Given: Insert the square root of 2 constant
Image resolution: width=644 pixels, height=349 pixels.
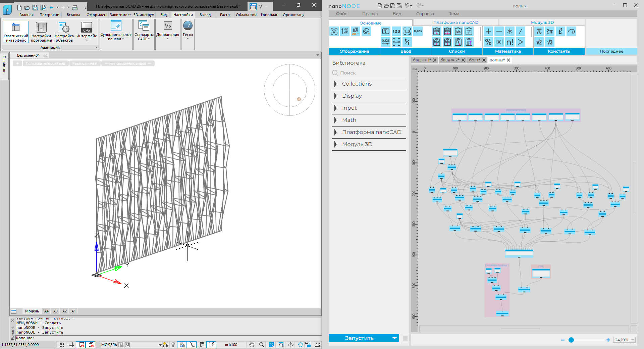Looking at the screenshot, I should tap(539, 42).
